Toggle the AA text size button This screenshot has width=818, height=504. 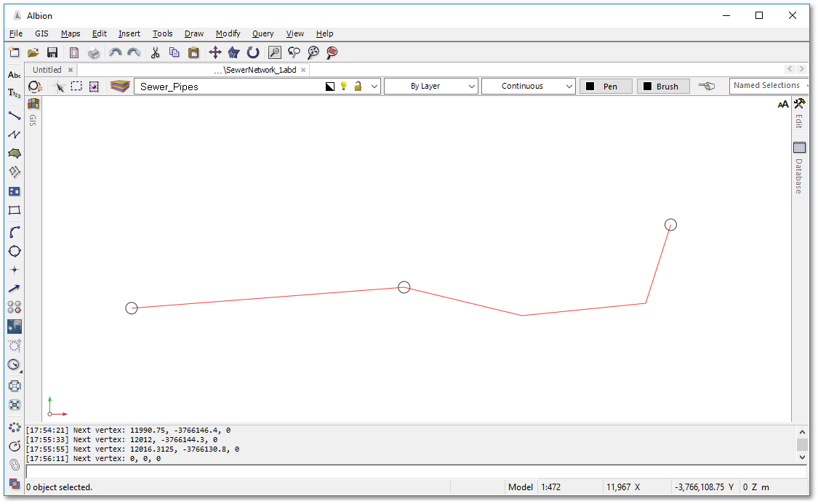click(783, 104)
